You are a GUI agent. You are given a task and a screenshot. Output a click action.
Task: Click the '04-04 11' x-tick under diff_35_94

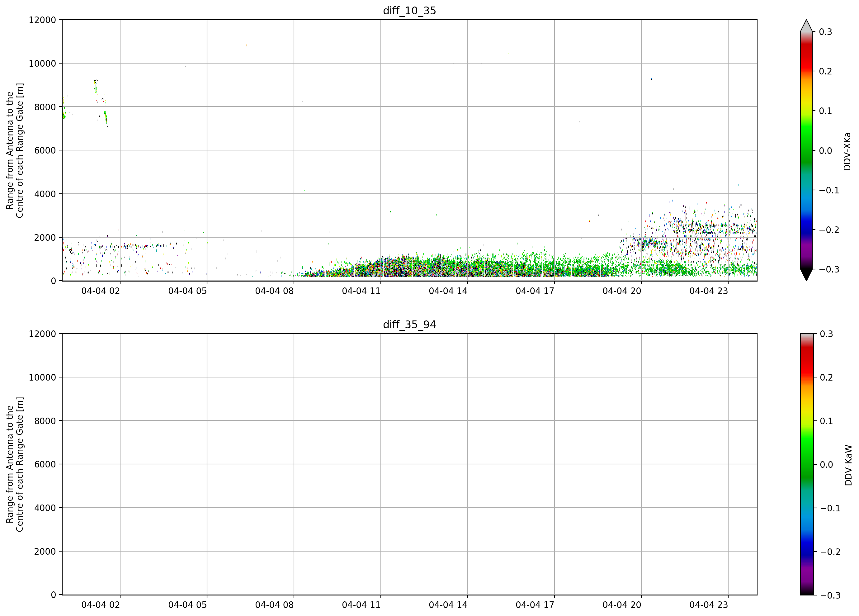click(x=361, y=605)
